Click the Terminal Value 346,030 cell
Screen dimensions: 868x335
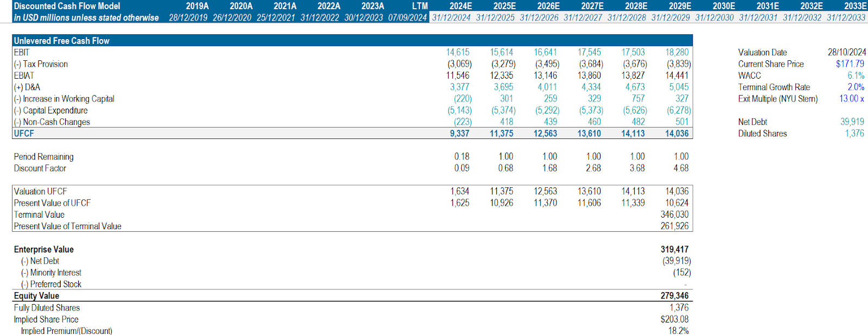pyautogui.click(x=674, y=215)
